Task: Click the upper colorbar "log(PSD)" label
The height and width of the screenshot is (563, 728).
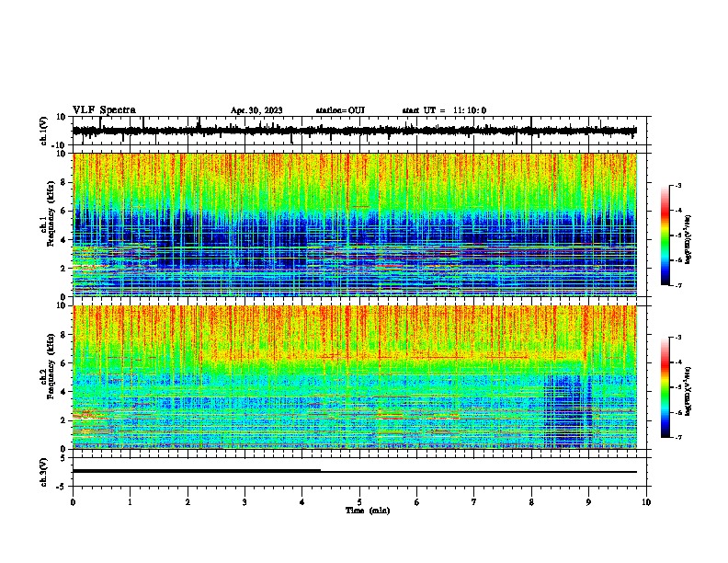Action: click(688, 239)
